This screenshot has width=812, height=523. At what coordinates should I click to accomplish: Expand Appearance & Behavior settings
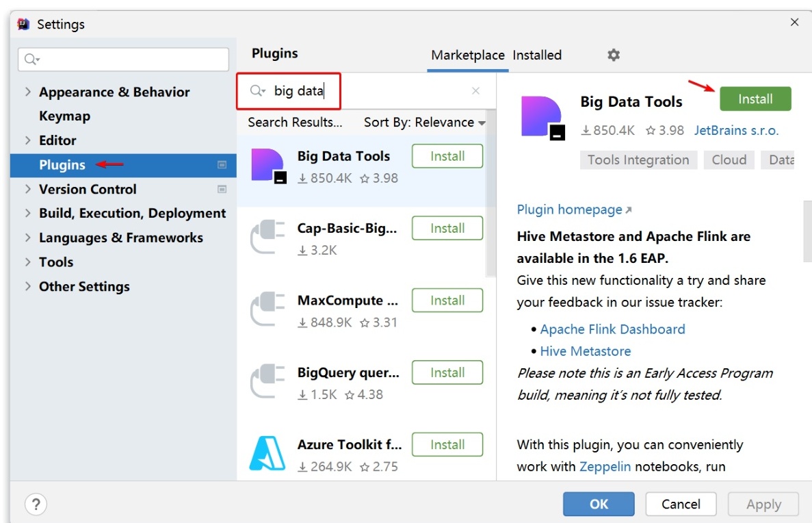click(28, 92)
